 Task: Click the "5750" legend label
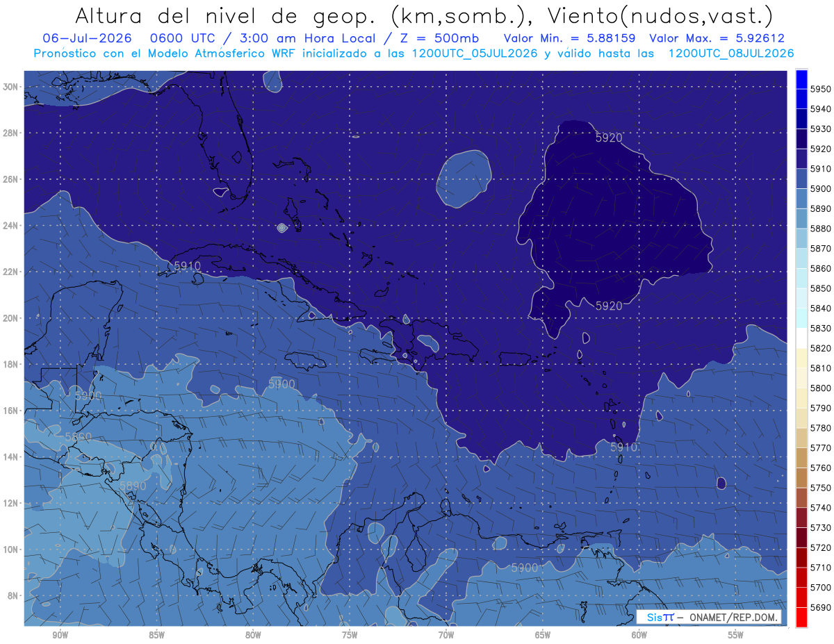coord(820,488)
